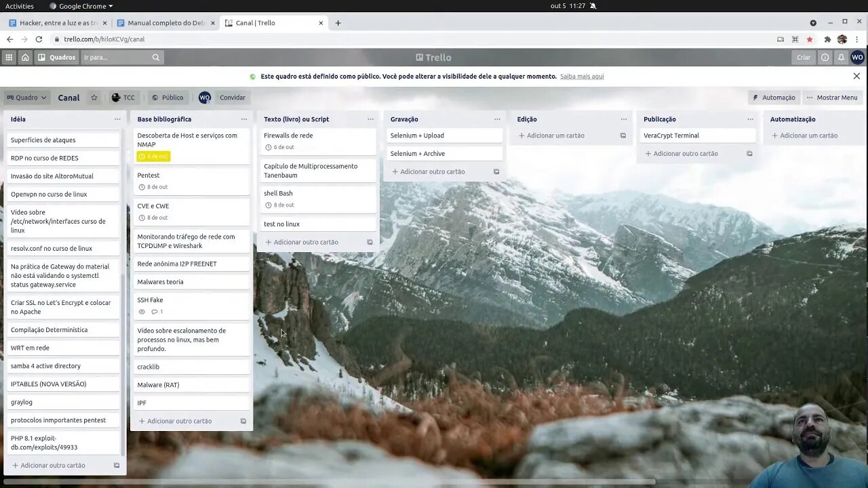Create card from template in Gravação list
The image size is (868, 488).
coord(496,171)
